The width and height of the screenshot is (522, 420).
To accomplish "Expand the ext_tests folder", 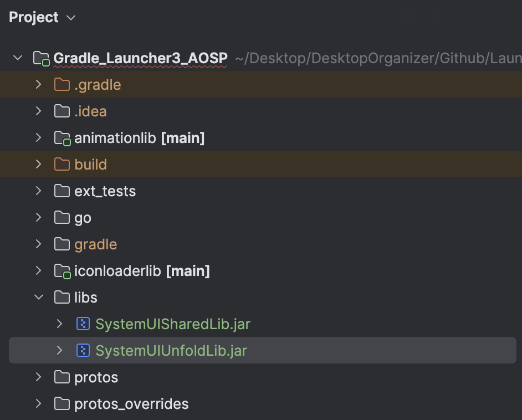I will pyautogui.click(x=39, y=191).
